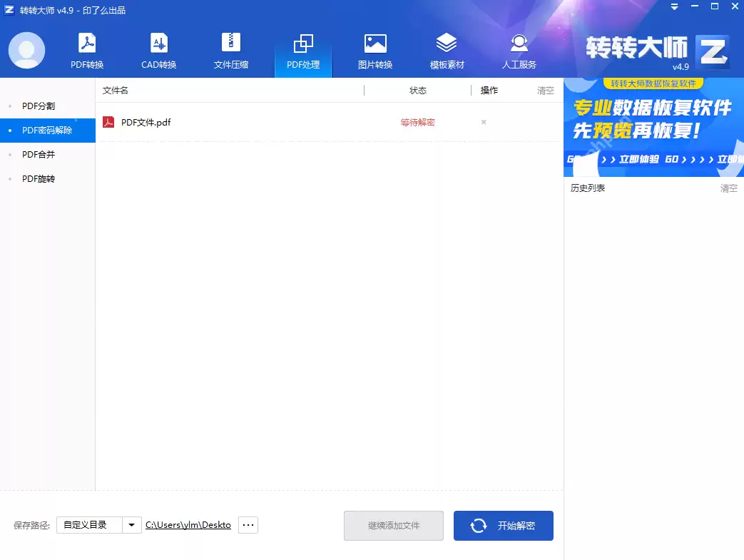Clear the 历史列表 using 清空

(x=728, y=188)
